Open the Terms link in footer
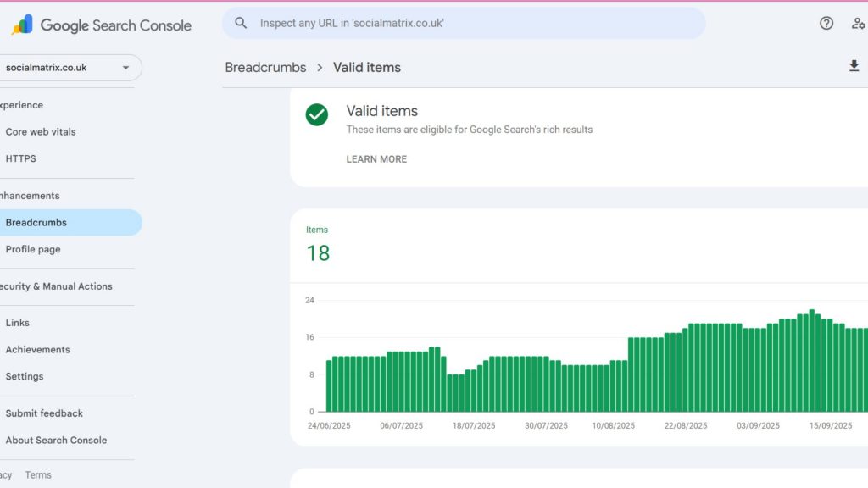The image size is (868, 488). point(38,475)
